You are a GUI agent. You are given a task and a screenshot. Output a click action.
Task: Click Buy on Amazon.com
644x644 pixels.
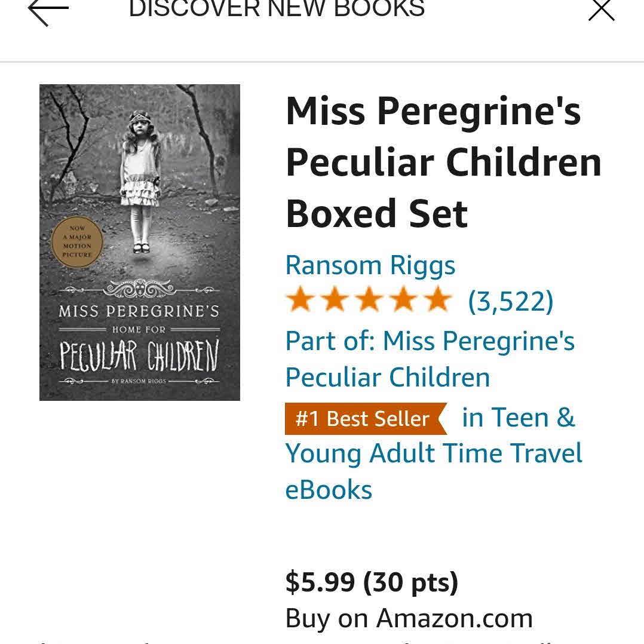409,618
